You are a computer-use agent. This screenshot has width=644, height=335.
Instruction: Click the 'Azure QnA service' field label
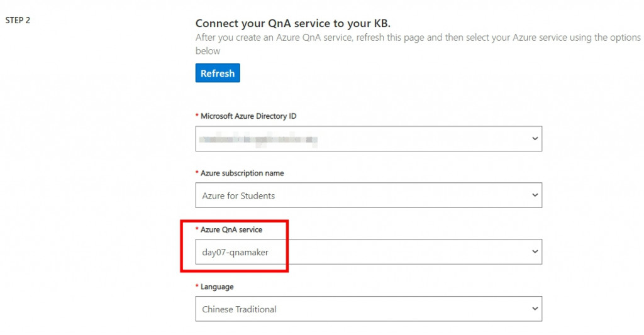(x=231, y=230)
